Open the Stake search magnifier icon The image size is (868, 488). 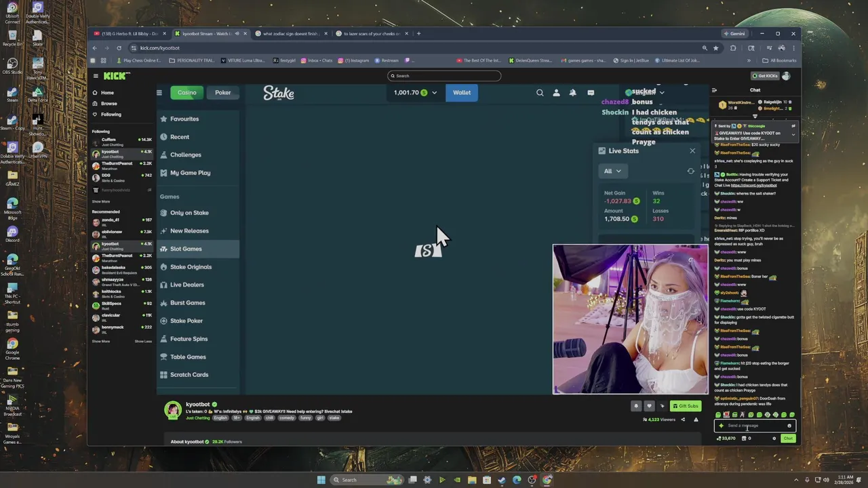click(540, 93)
